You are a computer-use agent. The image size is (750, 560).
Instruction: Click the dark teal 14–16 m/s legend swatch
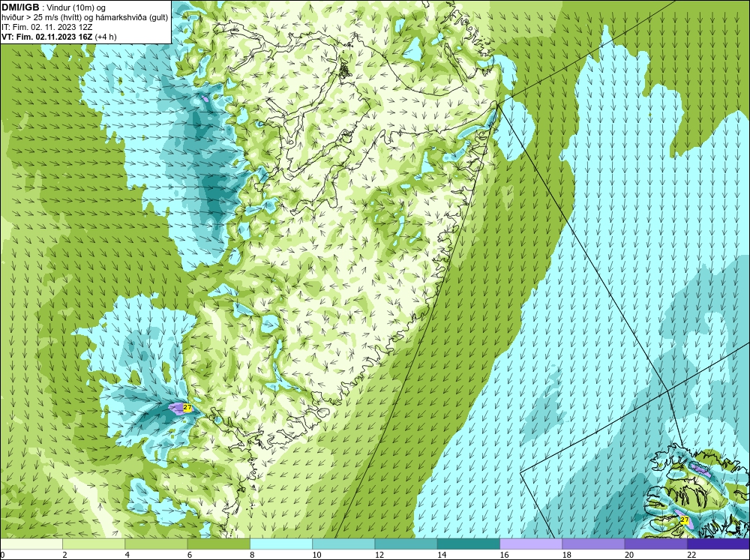click(469, 544)
